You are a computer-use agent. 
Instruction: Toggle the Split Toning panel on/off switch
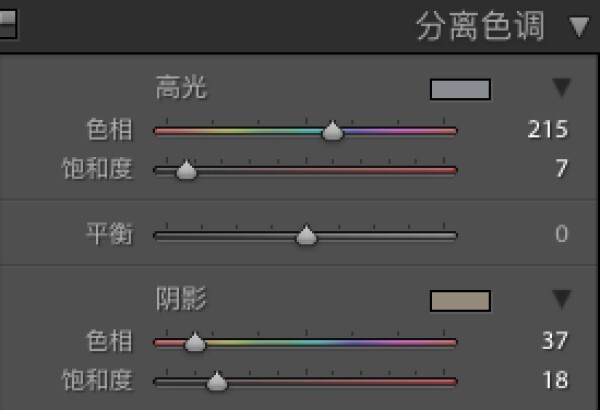click(8, 24)
